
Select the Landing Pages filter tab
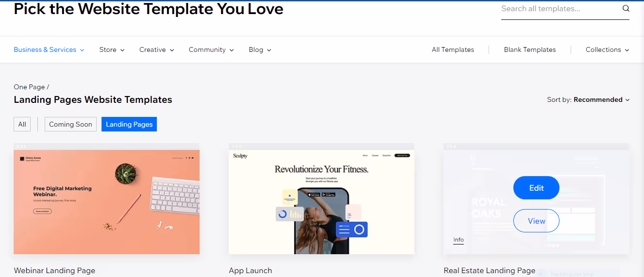click(129, 124)
